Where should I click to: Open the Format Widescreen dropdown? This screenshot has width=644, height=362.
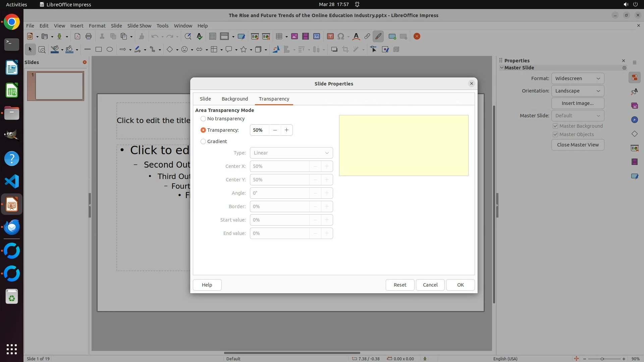pos(578,78)
